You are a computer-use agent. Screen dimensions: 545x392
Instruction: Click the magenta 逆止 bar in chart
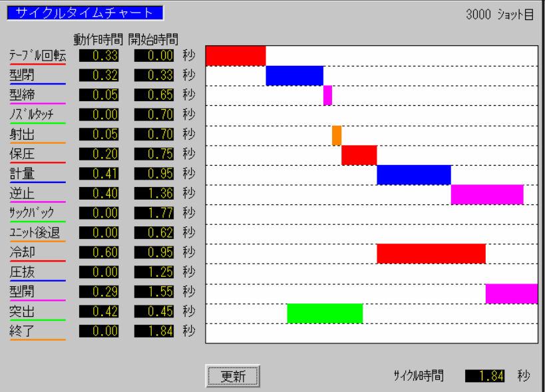pos(487,195)
